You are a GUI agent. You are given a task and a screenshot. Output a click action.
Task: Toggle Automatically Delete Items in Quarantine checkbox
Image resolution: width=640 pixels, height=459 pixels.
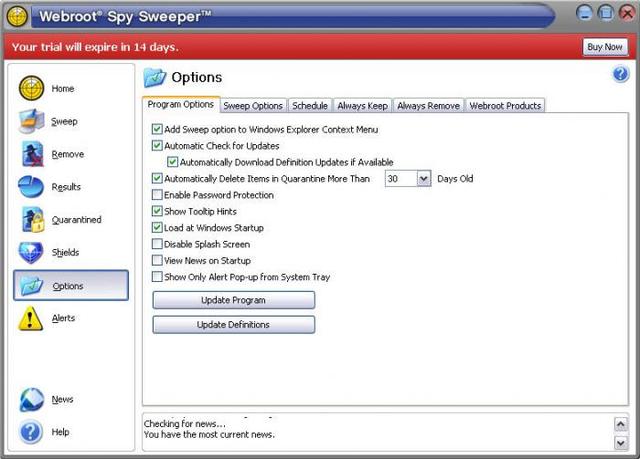(x=157, y=178)
